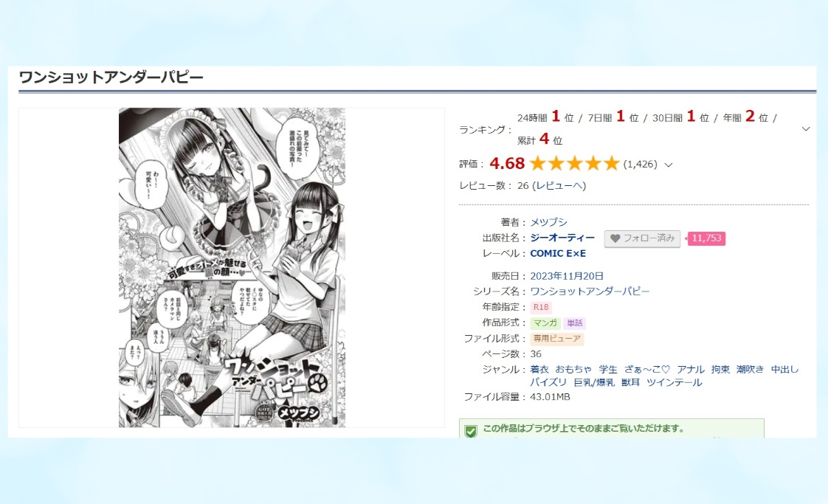Image resolution: width=828 pixels, height=504 pixels.
Task: Click the gold star rating icons
Action: [x=574, y=163]
